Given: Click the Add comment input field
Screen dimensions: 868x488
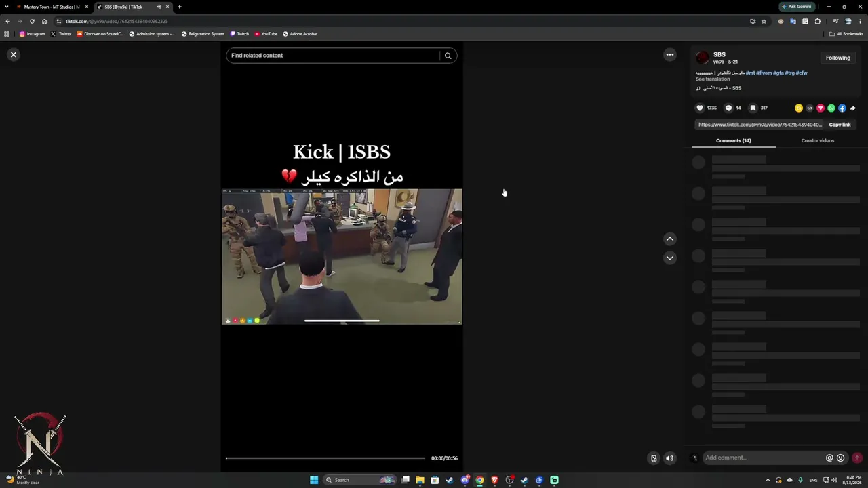Looking at the screenshot, I should tap(764, 457).
